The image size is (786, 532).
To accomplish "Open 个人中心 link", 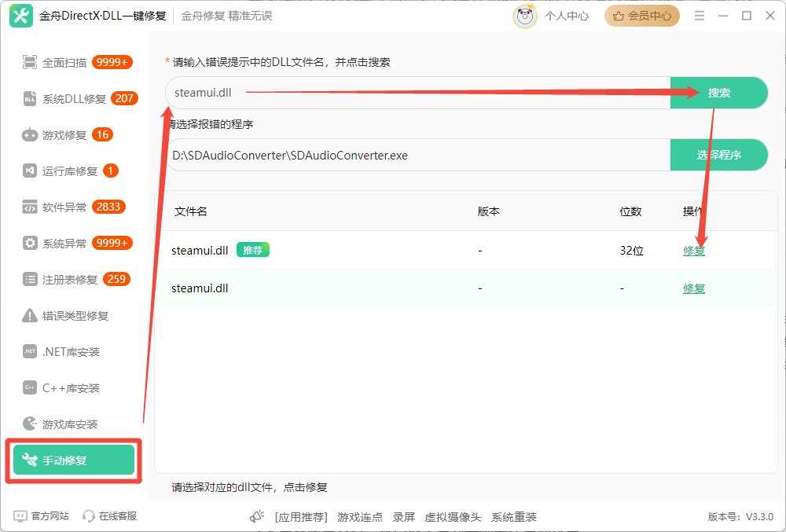I will point(567,16).
